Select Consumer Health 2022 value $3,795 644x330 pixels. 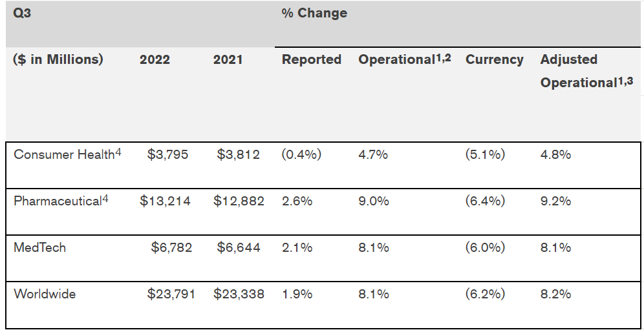[x=167, y=155]
